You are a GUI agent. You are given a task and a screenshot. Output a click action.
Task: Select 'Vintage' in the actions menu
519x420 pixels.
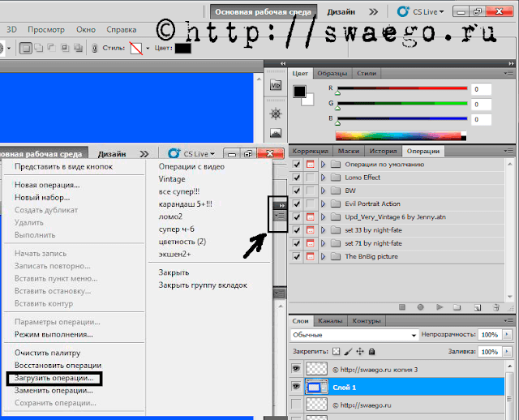click(172, 179)
